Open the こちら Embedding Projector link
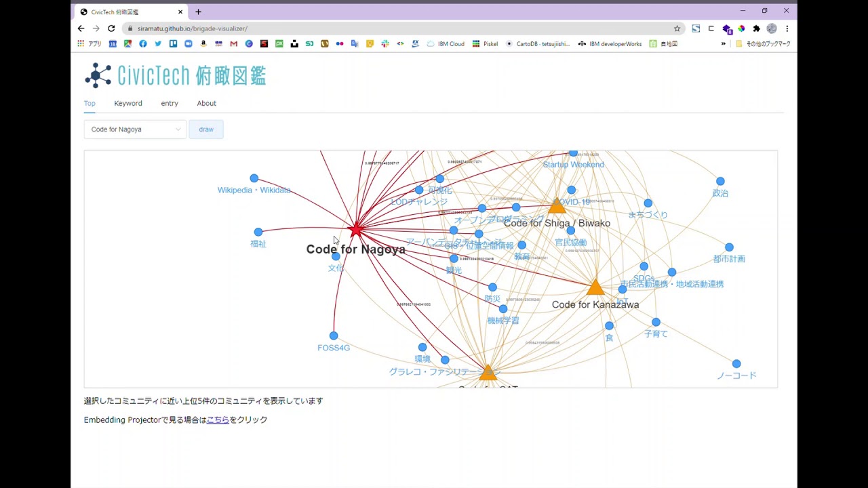 (x=218, y=420)
